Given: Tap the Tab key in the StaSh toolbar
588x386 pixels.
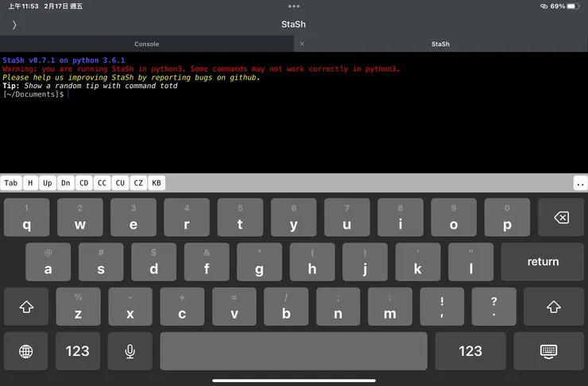Looking at the screenshot, I should coord(11,183).
